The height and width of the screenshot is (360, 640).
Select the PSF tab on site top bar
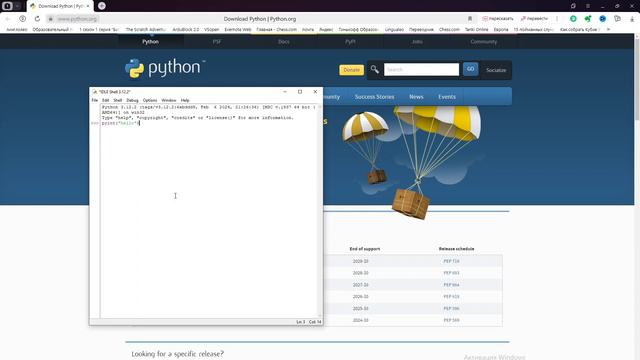coord(217,42)
